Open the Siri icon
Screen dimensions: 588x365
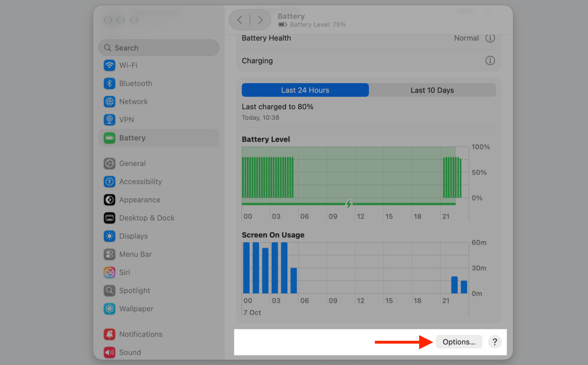tap(109, 273)
